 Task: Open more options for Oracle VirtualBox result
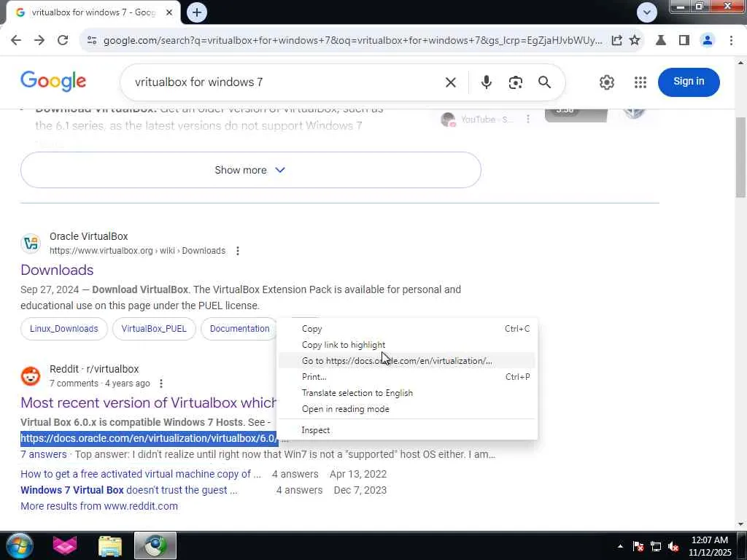point(238,251)
